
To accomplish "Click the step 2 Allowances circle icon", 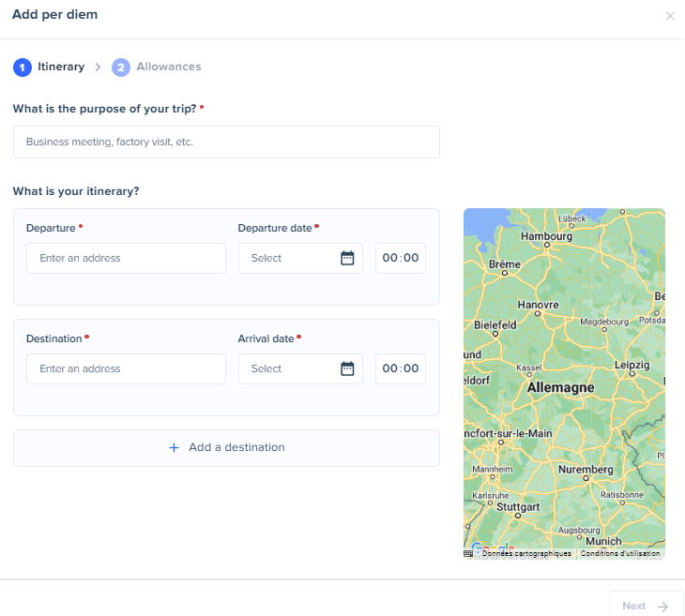I will pyautogui.click(x=121, y=68).
